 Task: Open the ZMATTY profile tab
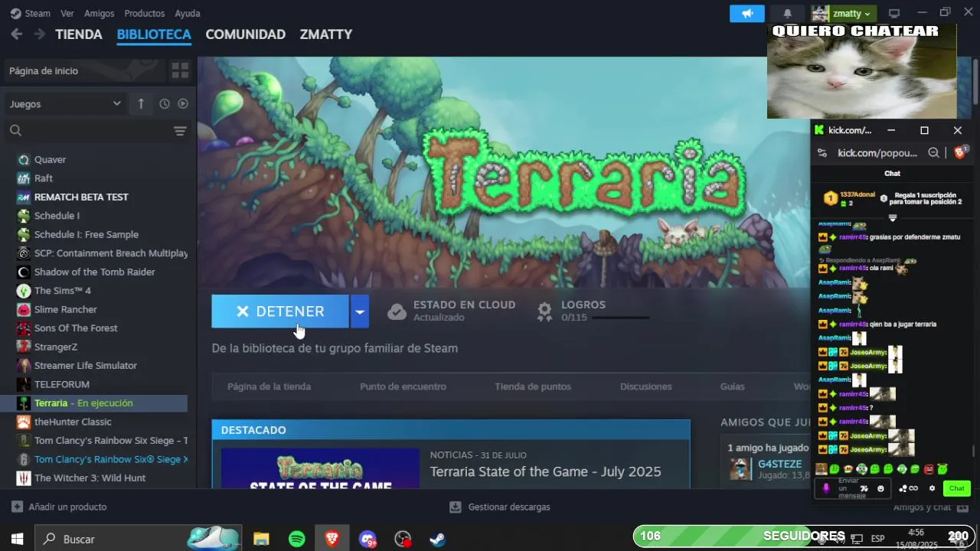pos(326,34)
